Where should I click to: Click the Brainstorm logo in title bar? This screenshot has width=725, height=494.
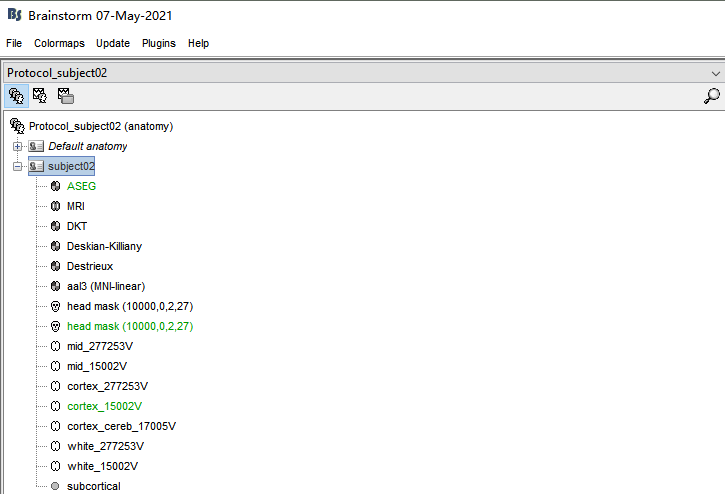click(x=14, y=15)
